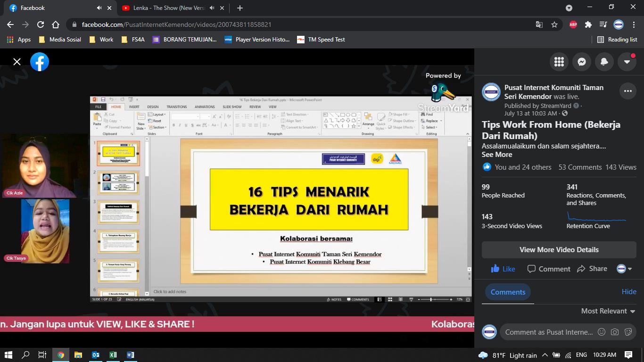Click View More Video Details button
The height and width of the screenshot is (362, 644).
559,250
